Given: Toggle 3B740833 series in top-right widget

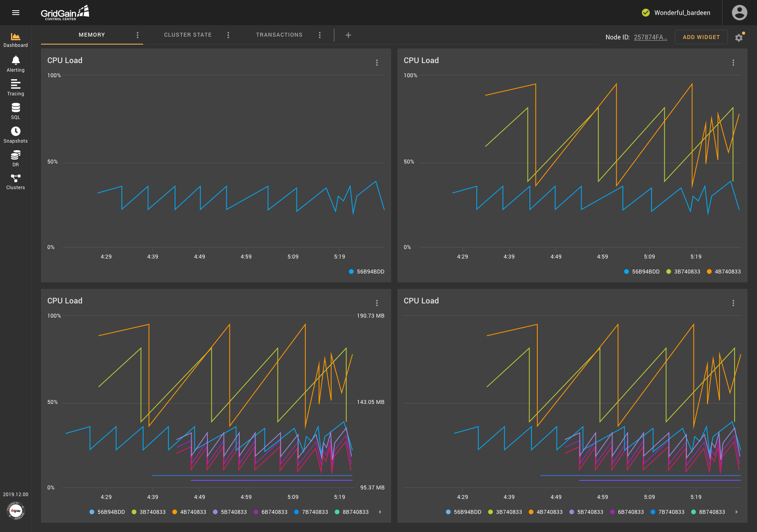Looking at the screenshot, I should point(683,272).
